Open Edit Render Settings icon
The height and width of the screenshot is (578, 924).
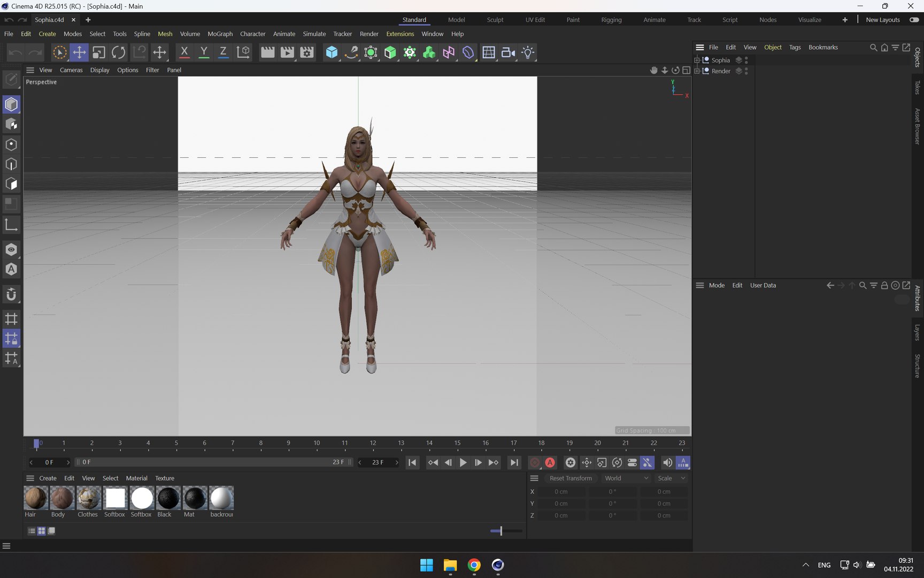tap(307, 52)
